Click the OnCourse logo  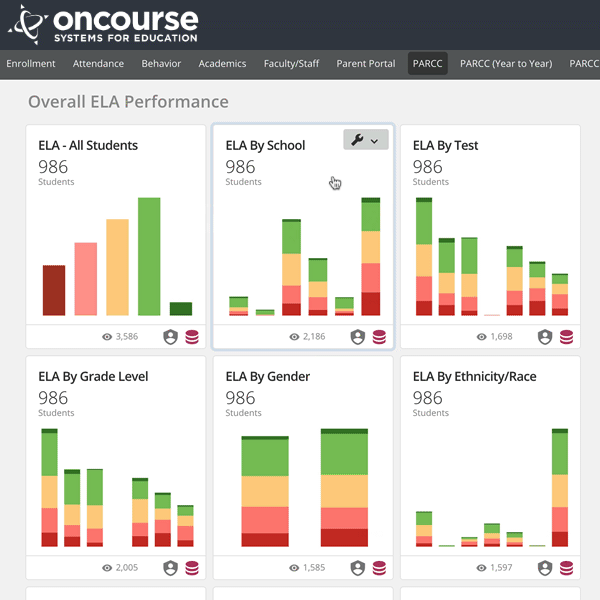[103, 25]
